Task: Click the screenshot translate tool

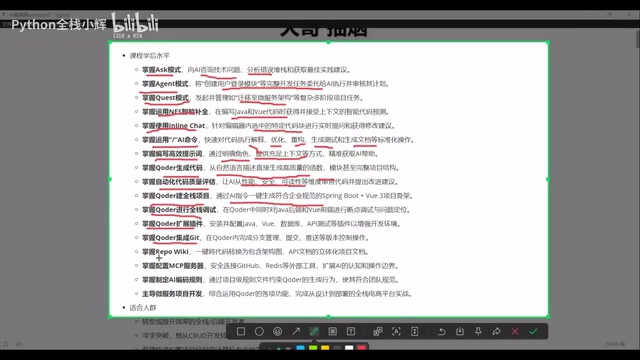Action: pyautogui.click(x=378, y=331)
